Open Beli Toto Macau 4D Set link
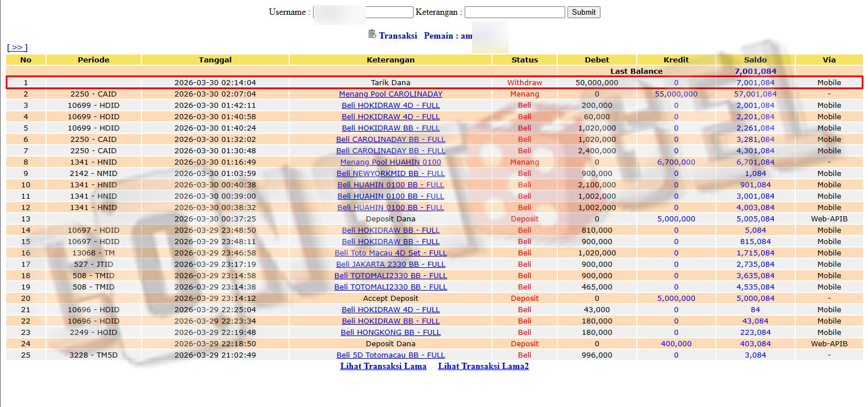 [391, 253]
